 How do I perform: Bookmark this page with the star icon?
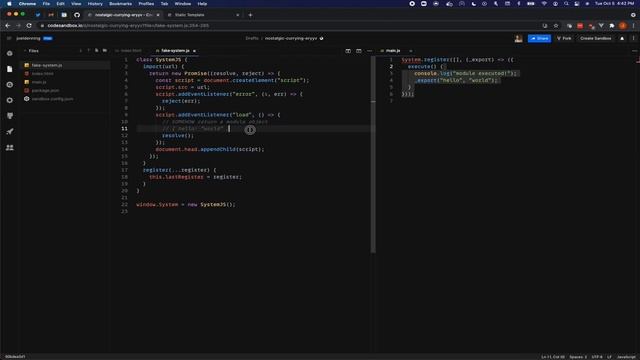(x=556, y=25)
